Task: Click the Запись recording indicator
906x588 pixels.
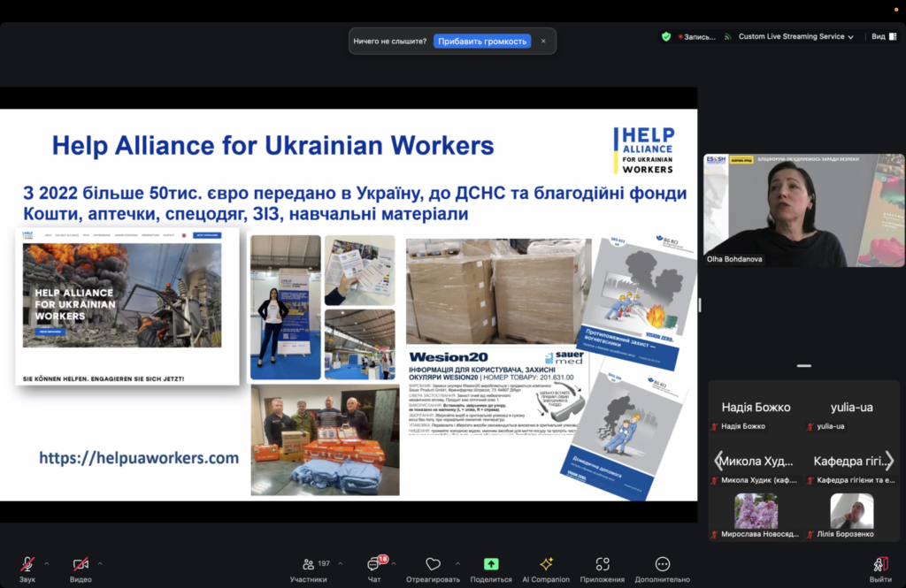Action: (697, 36)
